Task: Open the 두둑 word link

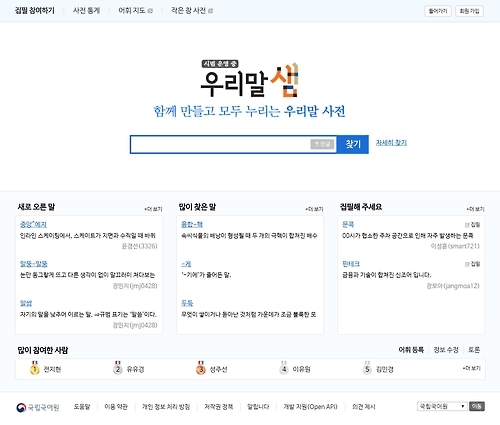Action: pyautogui.click(x=187, y=303)
